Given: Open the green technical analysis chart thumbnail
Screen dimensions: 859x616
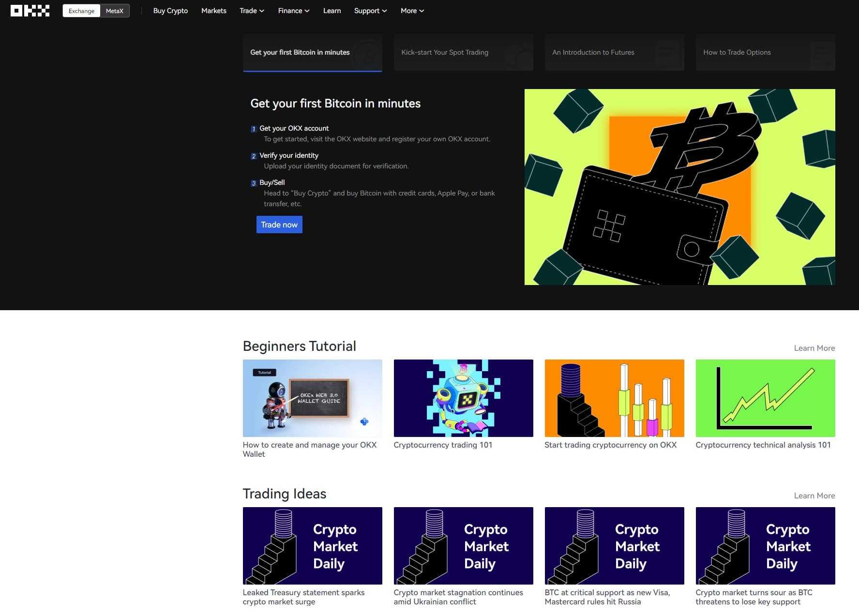Looking at the screenshot, I should point(765,398).
